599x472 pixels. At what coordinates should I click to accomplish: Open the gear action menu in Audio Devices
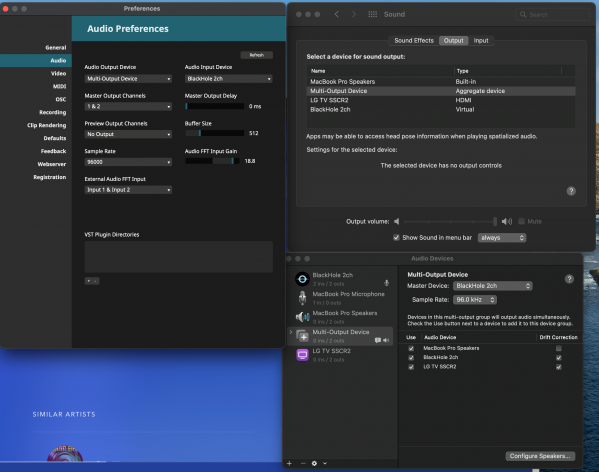point(314,463)
